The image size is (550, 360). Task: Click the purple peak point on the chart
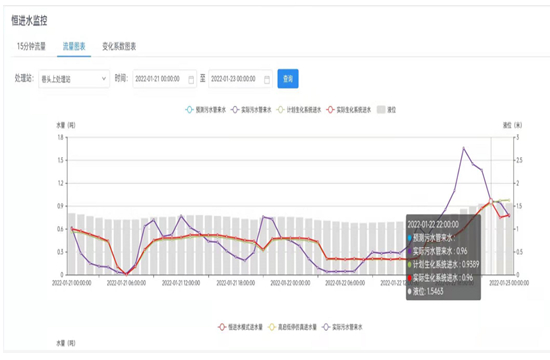point(464,148)
